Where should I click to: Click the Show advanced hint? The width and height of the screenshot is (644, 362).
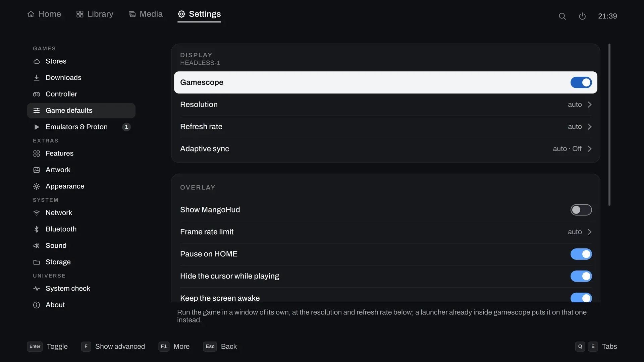[x=113, y=347]
